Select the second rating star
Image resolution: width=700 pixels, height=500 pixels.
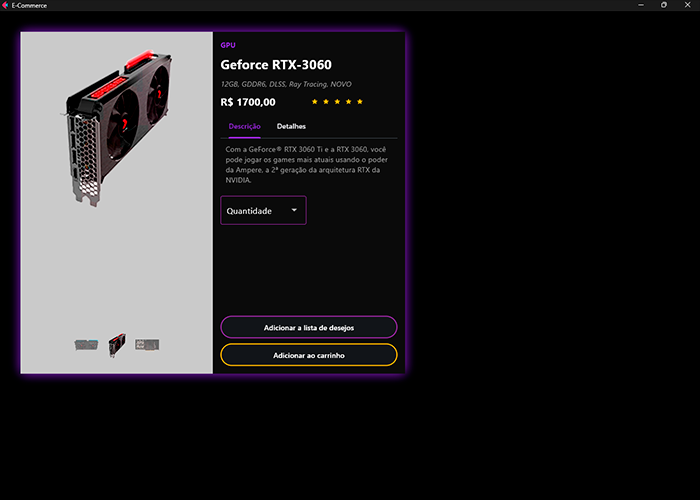point(326,102)
